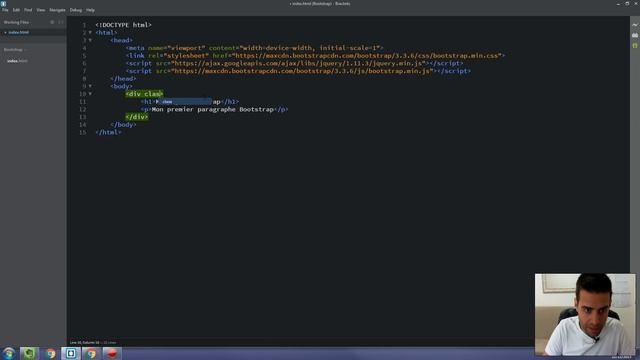Screen dimensions: 640x360
Task: Click the meta viewport tag on line 4
Action: coord(254,48)
